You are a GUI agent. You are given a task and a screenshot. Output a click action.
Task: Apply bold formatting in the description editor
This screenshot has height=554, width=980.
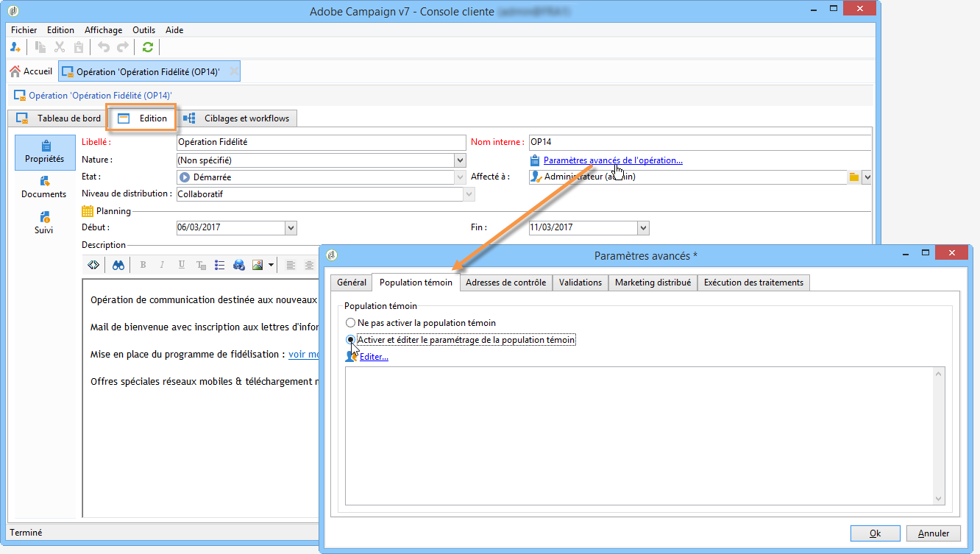(x=143, y=265)
